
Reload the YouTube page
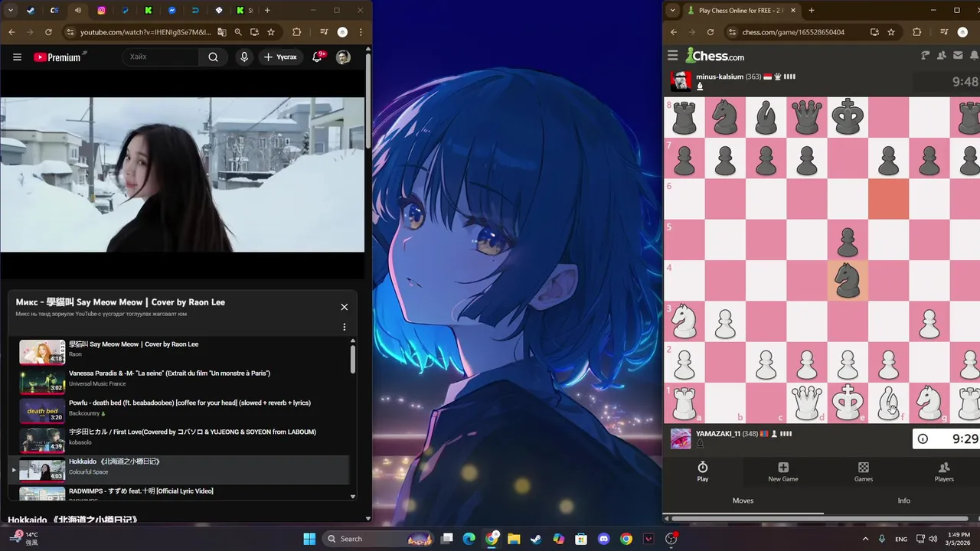pos(48,32)
